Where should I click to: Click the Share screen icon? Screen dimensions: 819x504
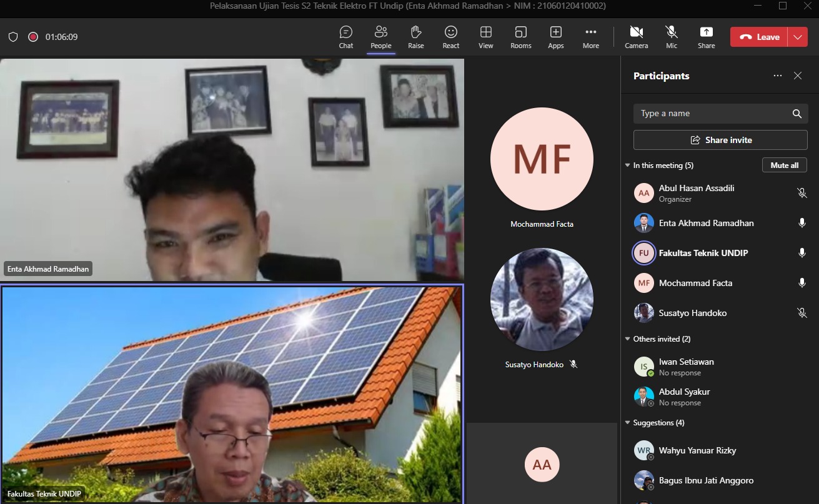tap(706, 37)
